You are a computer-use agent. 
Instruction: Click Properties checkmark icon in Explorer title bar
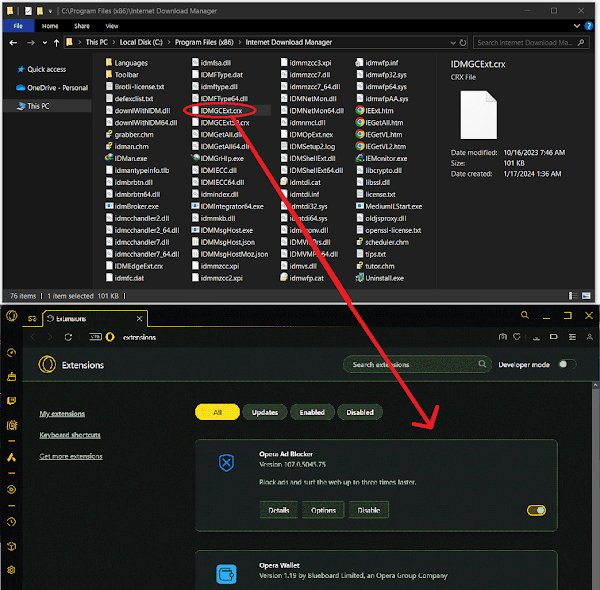[x=28, y=11]
